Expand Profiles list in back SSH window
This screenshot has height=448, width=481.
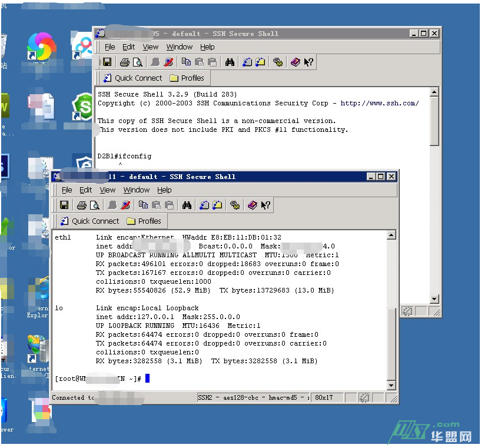point(187,78)
